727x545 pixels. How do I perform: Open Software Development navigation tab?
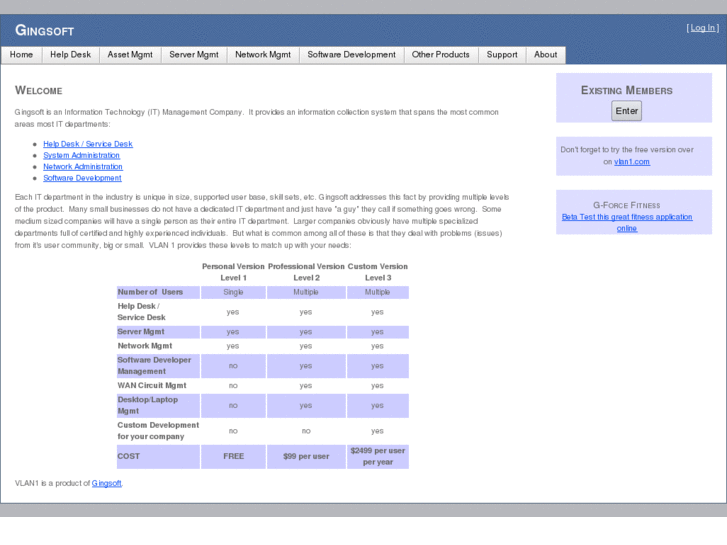click(351, 55)
